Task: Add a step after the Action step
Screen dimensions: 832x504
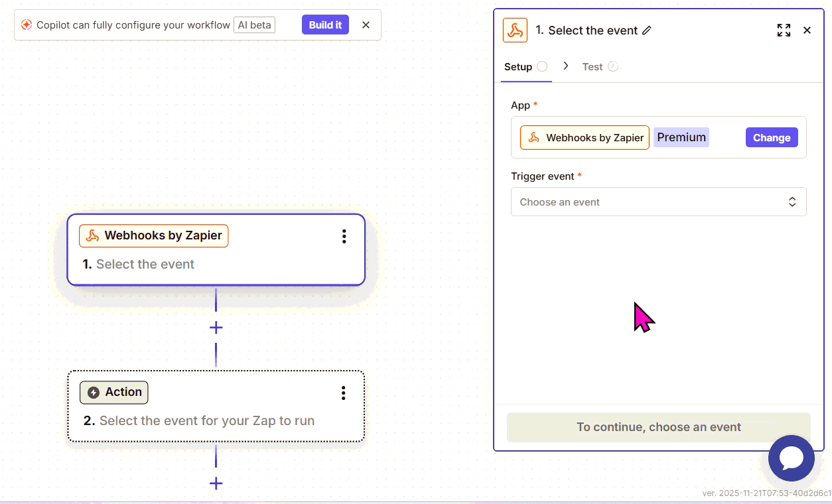Action: tap(216, 483)
